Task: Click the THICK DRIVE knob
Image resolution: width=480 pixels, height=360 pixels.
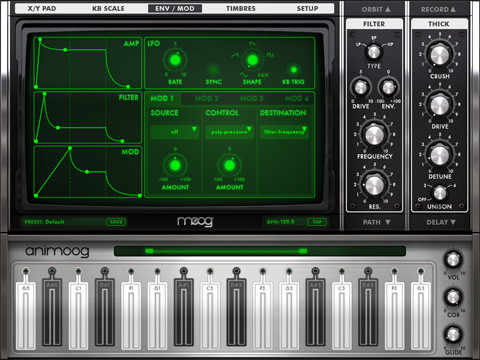Action: coord(440,105)
